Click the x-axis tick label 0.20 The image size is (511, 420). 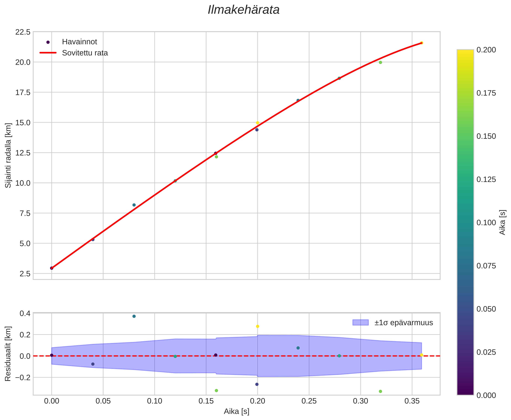pyautogui.click(x=257, y=401)
